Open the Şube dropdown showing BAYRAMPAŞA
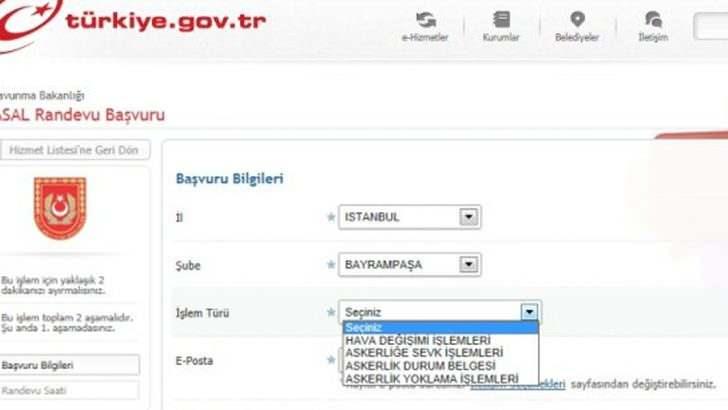This screenshot has height=410, width=728. 410,265
